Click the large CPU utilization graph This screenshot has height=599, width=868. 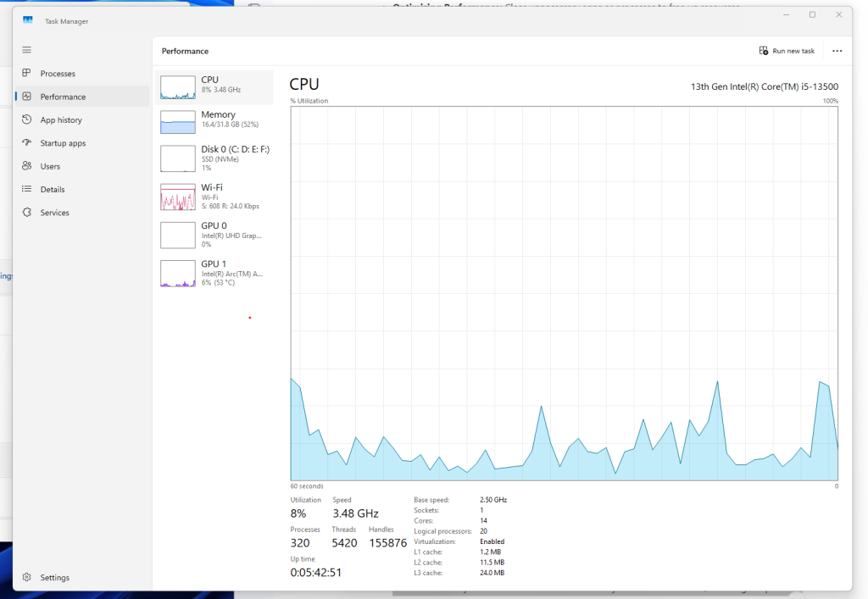pyautogui.click(x=564, y=293)
